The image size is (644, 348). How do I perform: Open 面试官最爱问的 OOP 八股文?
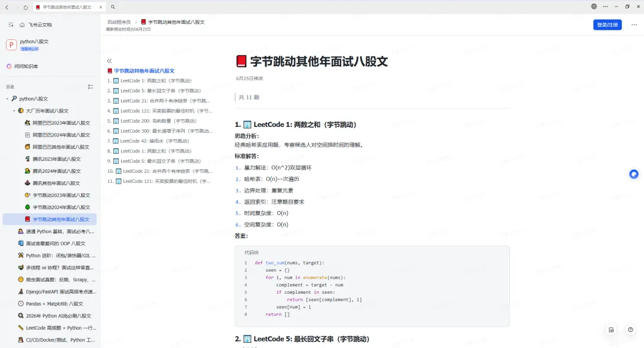[x=52, y=243]
